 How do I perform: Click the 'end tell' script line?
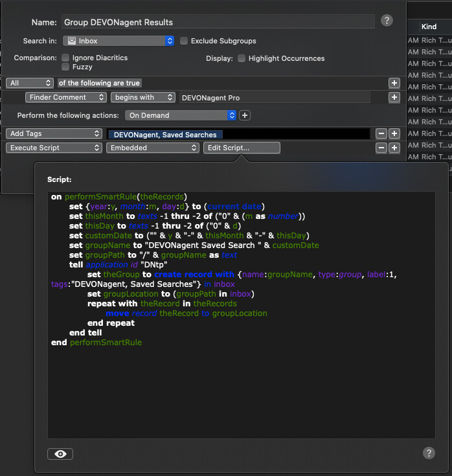pyautogui.click(x=85, y=333)
